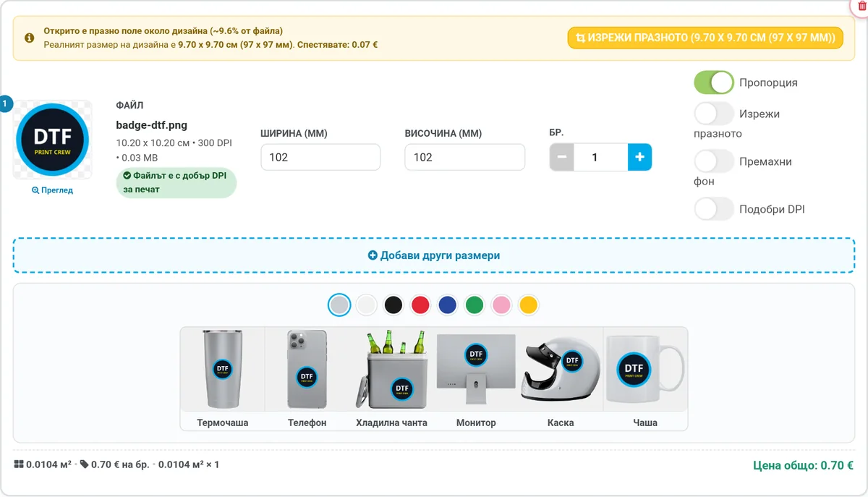
Task: Select the red color swatch
Action: pyautogui.click(x=421, y=305)
